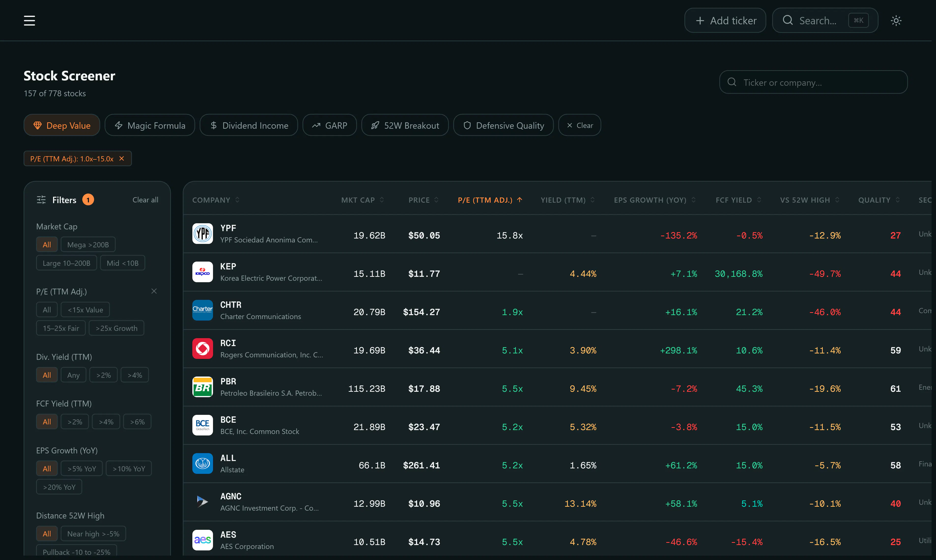The image size is (936, 560).
Task: Open the global Search box
Action: click(825, 20)
